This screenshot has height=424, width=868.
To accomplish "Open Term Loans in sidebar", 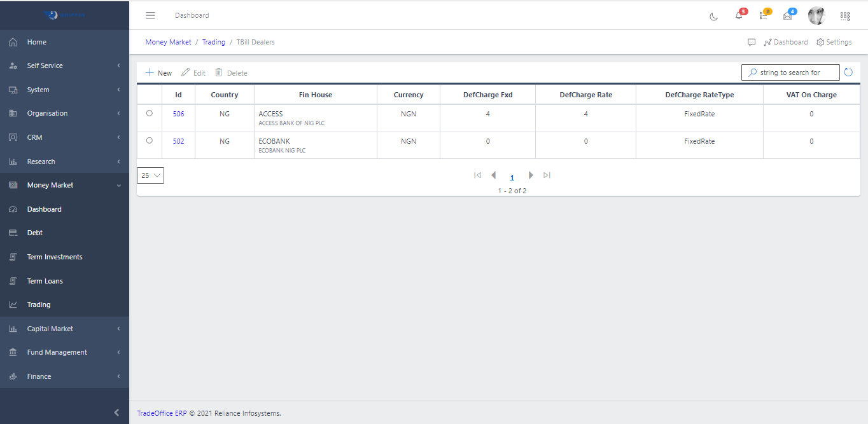I will click(x=45, y=281).
